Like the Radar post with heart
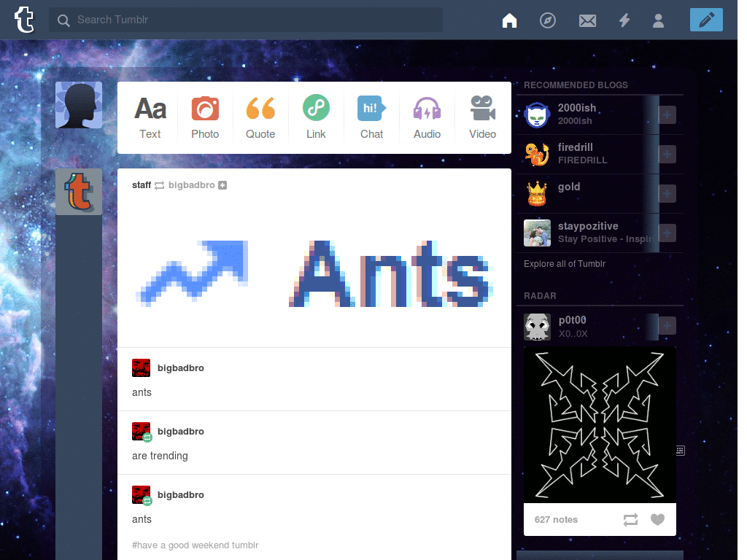Viewport: 747px width, 560px height. (x=657, y=519)
